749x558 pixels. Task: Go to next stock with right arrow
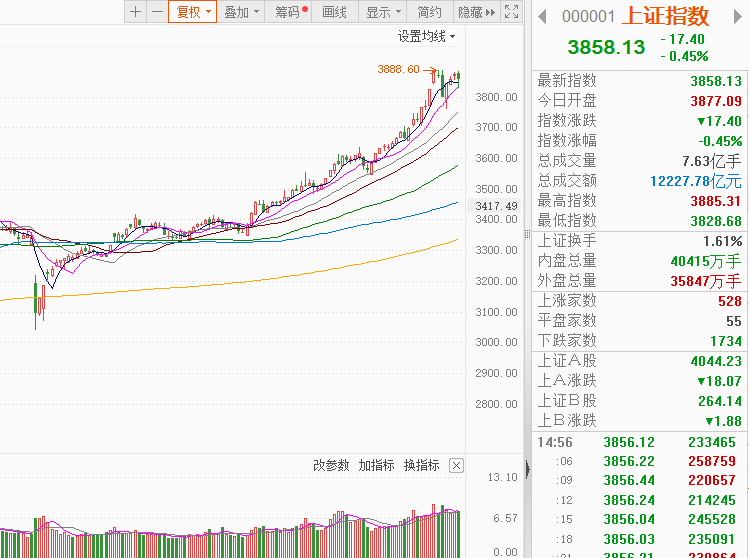(738, 17)
